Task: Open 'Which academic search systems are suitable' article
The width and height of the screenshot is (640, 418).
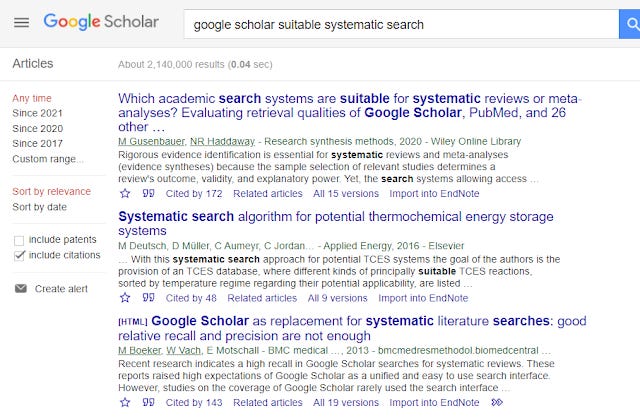Action: pos(350,113)
